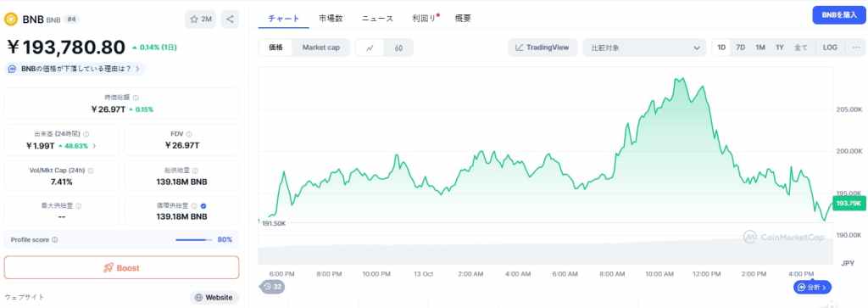
Task: Click the #4 rank badge
Action: [71, 20]
